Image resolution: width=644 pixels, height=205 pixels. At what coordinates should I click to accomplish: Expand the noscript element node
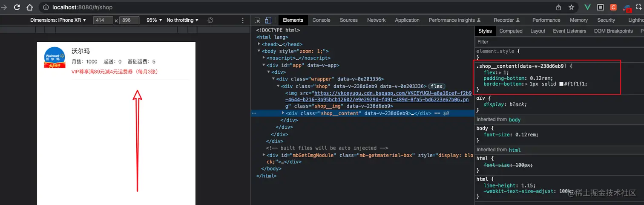click(x=264, y=58)
